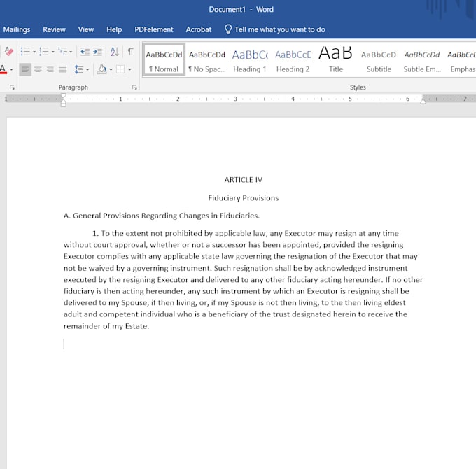The width and height of the screenshot is (476, 469).
Task: Open the numbering library dropdown arrow
Action: tap(53, 52)
